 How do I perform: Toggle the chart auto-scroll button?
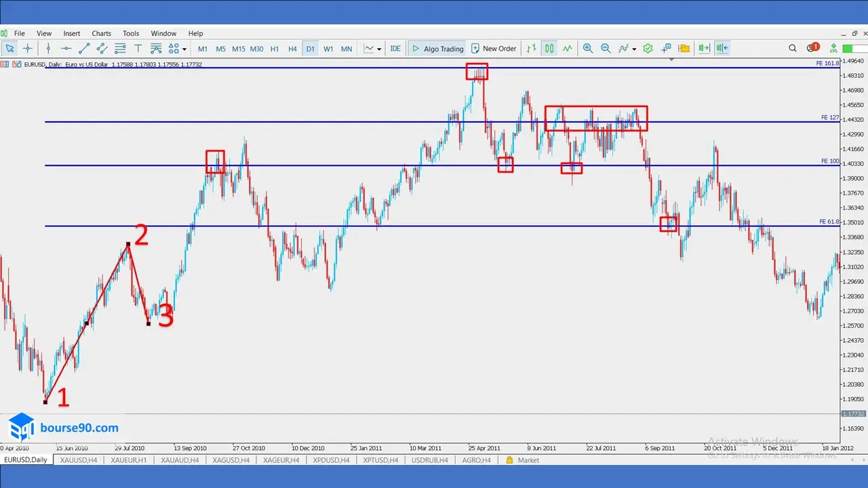coord(704,49)
